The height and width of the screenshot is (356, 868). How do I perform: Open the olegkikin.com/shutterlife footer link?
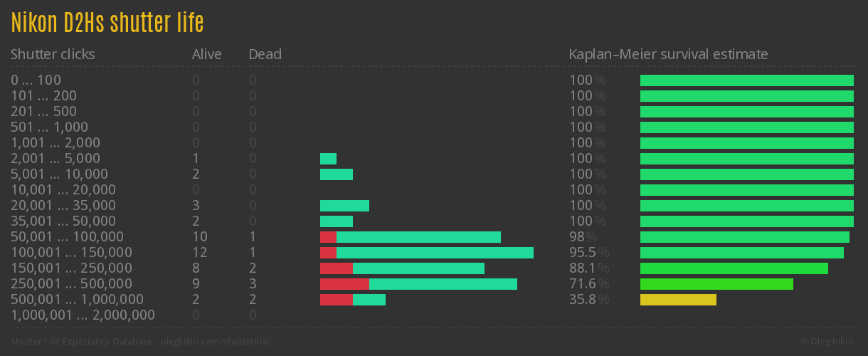(x=216, y=342)
